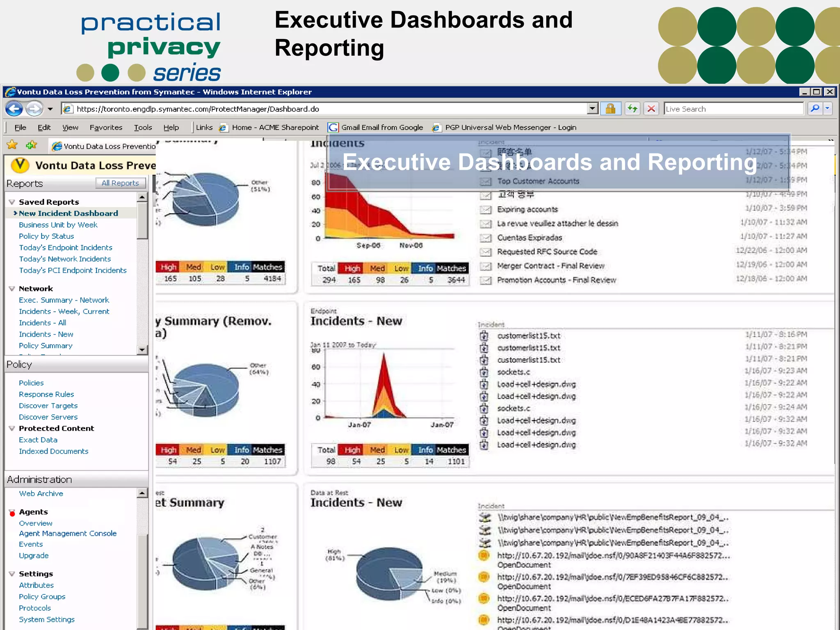Click the Favorites star icon
Screen dimensions: 840x630
12,145
